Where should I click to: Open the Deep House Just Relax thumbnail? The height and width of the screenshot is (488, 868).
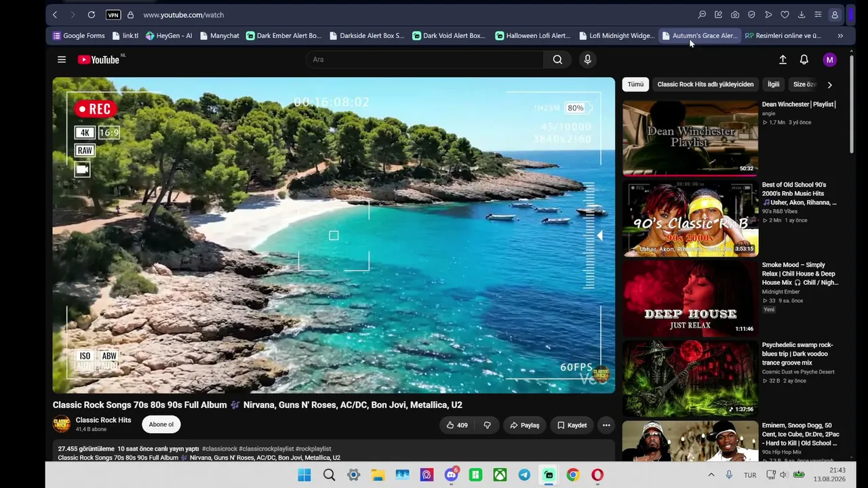click(690, 299)
